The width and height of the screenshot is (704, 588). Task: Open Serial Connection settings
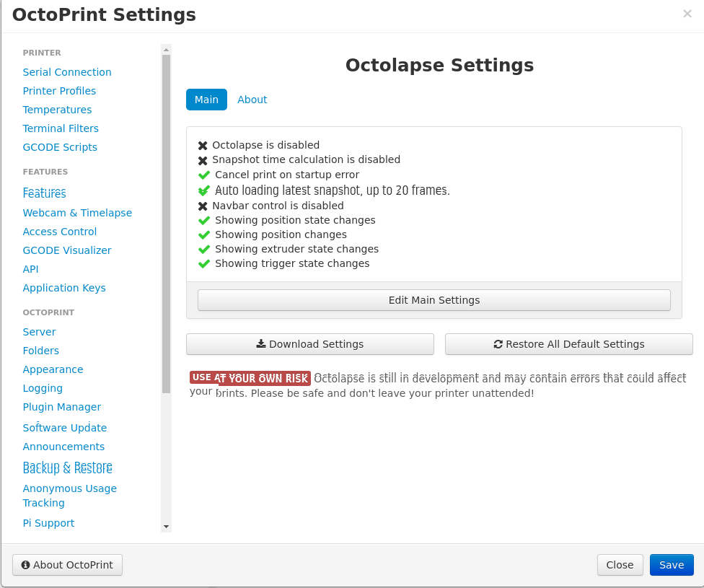pyautogui.click(x=66, y=72)
